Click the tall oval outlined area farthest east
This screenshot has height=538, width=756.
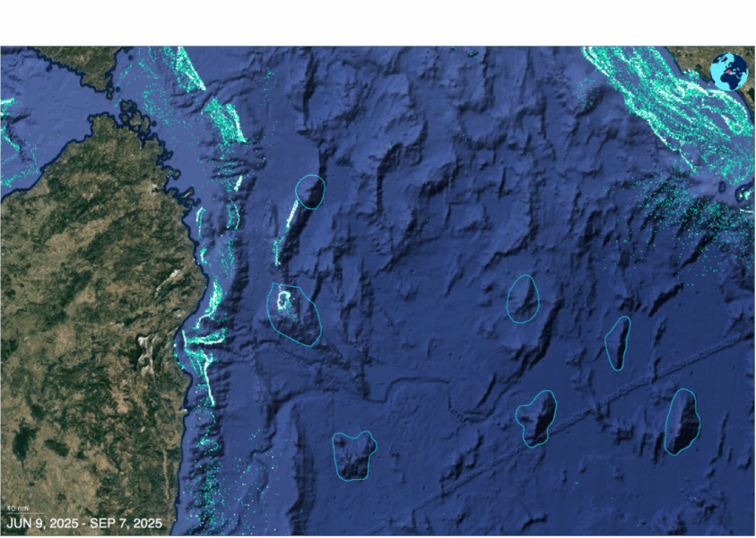click(682, 421)
